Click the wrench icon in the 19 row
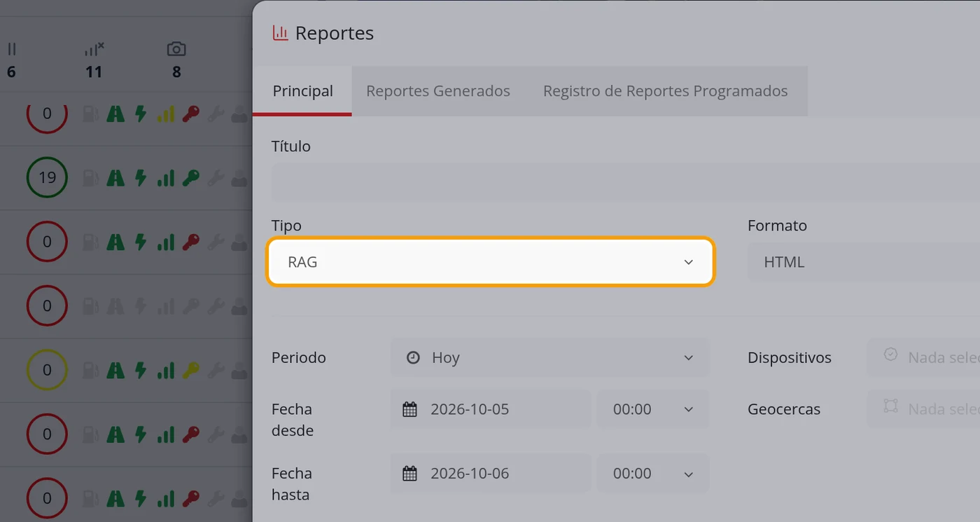Image resolution: width=980 pixels, height=522 pixels. (216, 178)
